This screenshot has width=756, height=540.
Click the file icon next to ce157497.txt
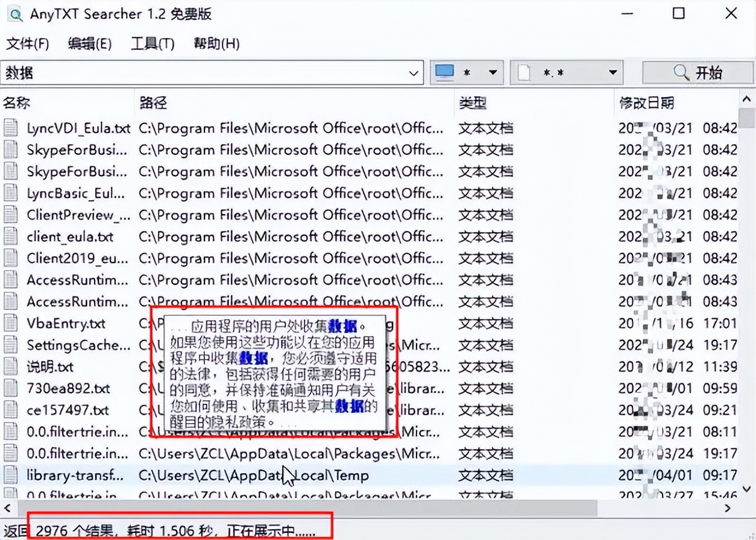click(x=10, y=410)
